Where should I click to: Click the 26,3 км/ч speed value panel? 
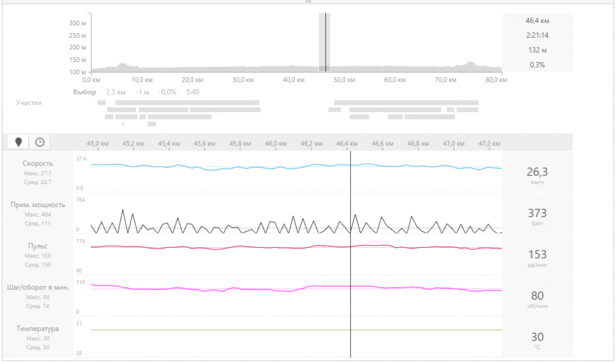[537, 173]
